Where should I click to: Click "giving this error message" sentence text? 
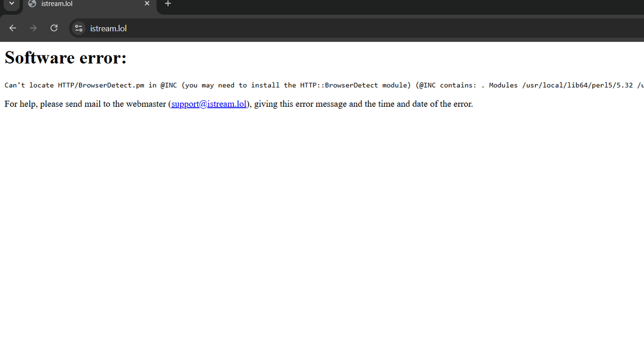pyautogui.click(x=300, y=104)
